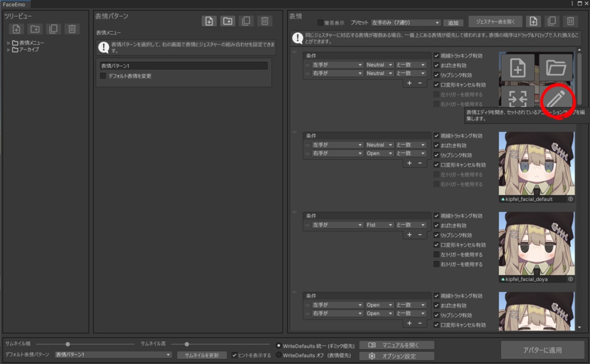
Task: Open the Neutral gesture dropdown for 左手が
Action: (x=379, y=65)
